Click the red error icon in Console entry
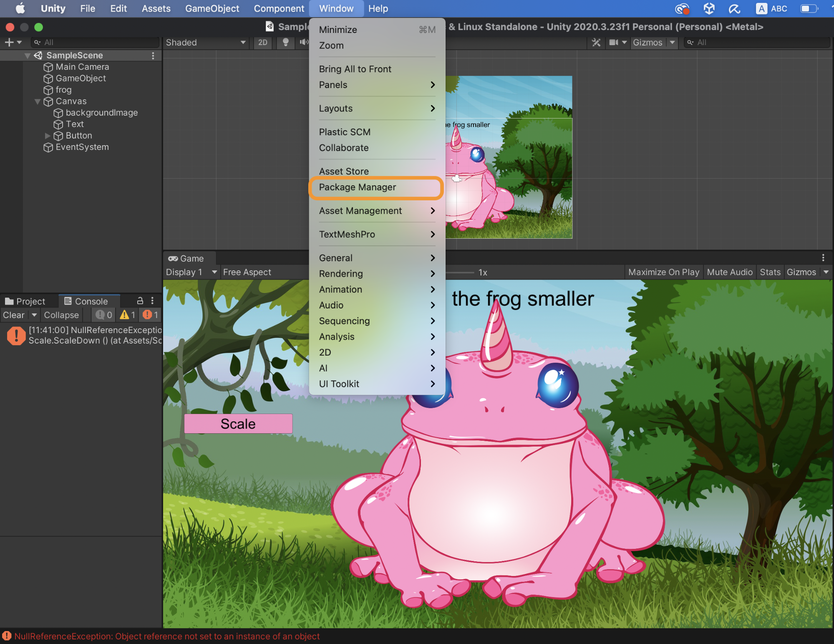 point(16,336)
